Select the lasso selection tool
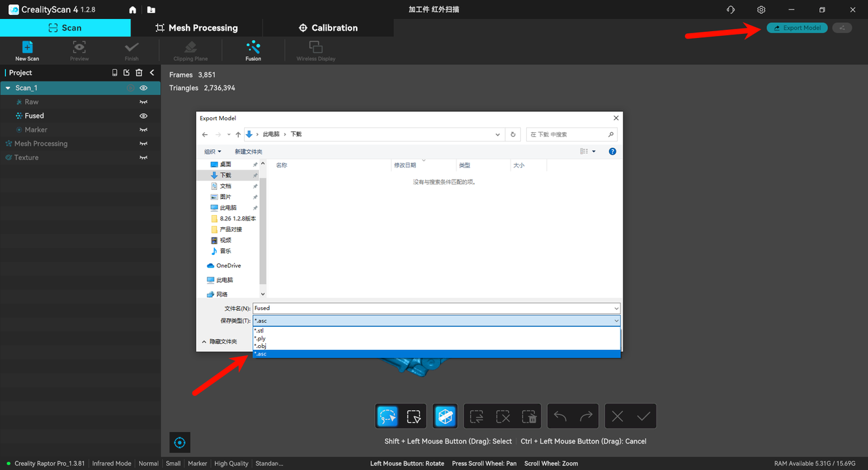The width and height of the screenshot is (868, 470). [388, 416]
